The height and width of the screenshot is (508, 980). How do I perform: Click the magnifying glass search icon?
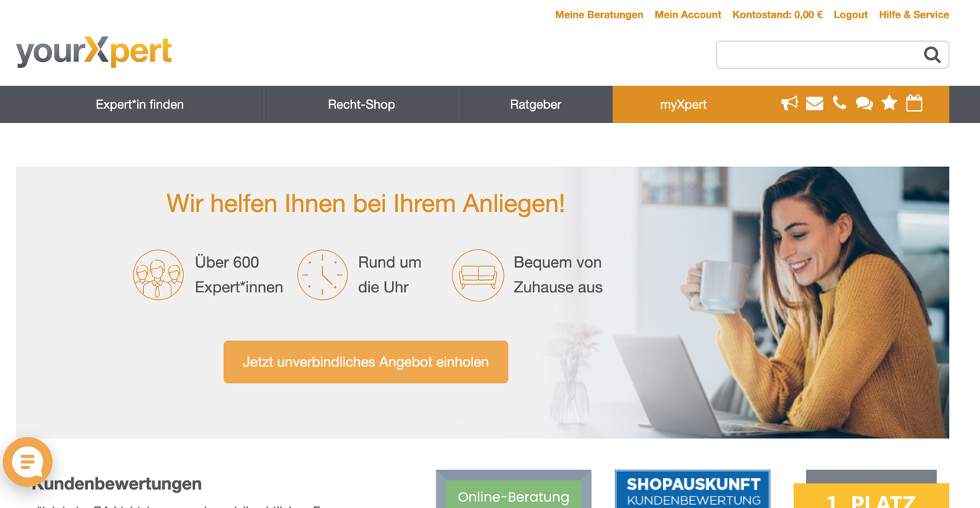(932, 54)
